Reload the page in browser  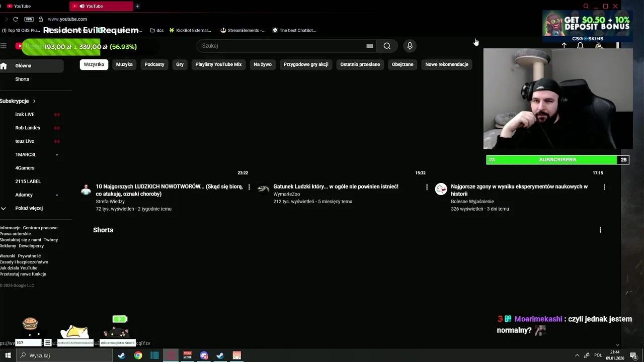click(16, 19)
